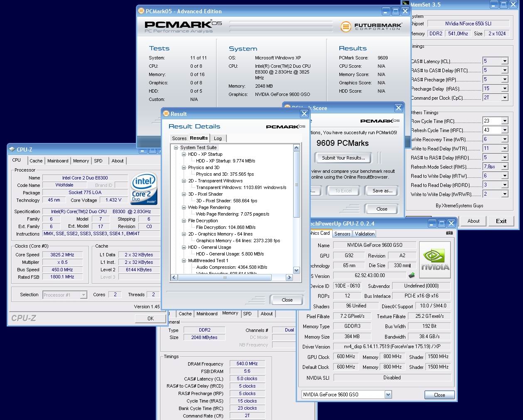Screen dimensions: 523x420
Task: Click the Result tree scroll down arrow
Action: (x=296, y=270)
